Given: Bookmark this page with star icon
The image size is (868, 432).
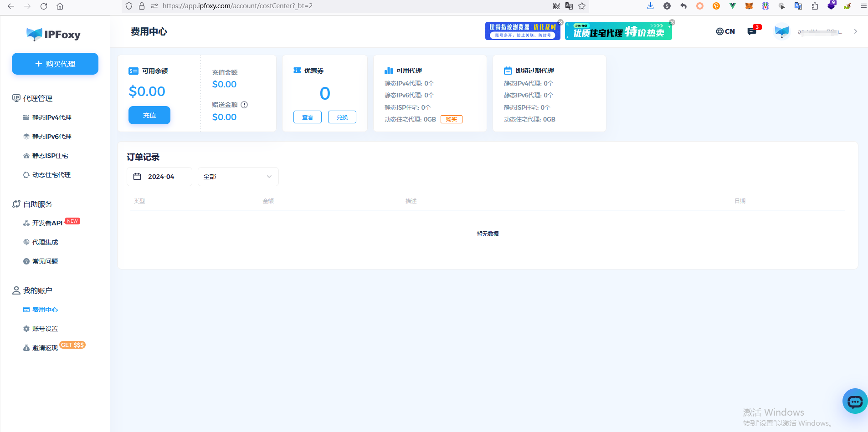Looking at the screenshot, I should 582,6.
